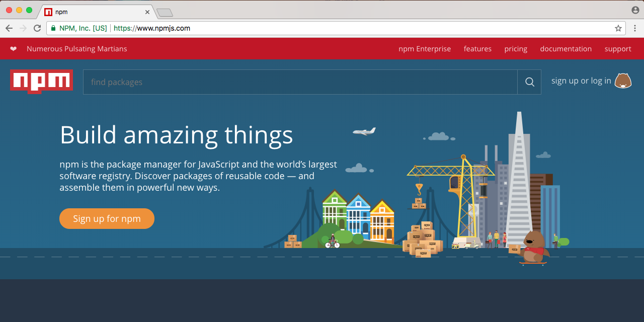
Task: Go to the pricing page
Action: coord(516,49)
